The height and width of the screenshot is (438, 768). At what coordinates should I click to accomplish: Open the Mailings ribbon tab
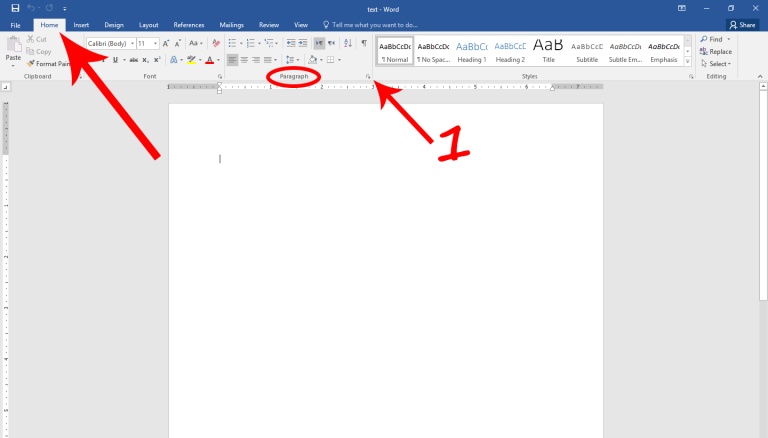click(231, 24)
